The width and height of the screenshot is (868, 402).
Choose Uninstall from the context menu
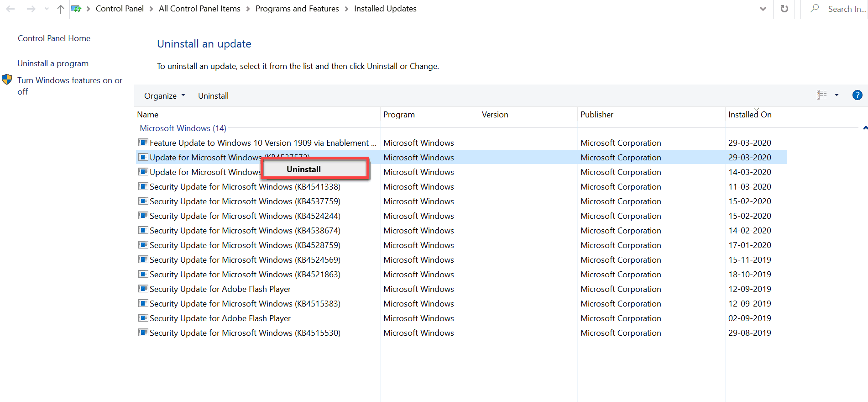pyautogui.click(x=315, y=169)
